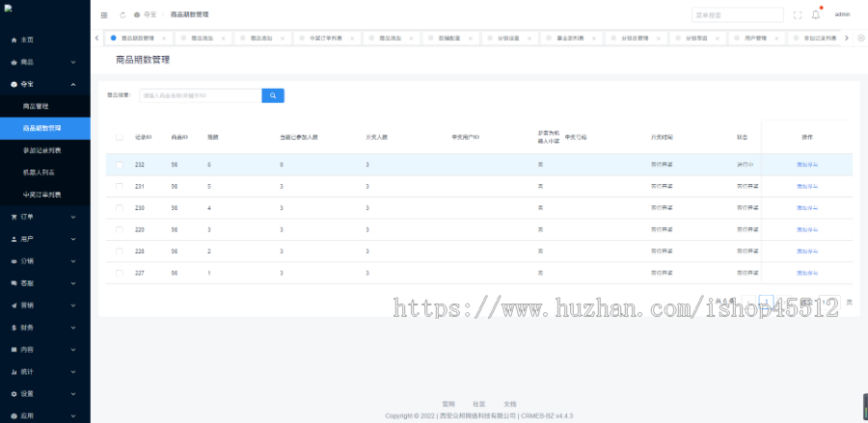
Task: Tick the select-all checkbox in table header
Action: tap(120, 138)
